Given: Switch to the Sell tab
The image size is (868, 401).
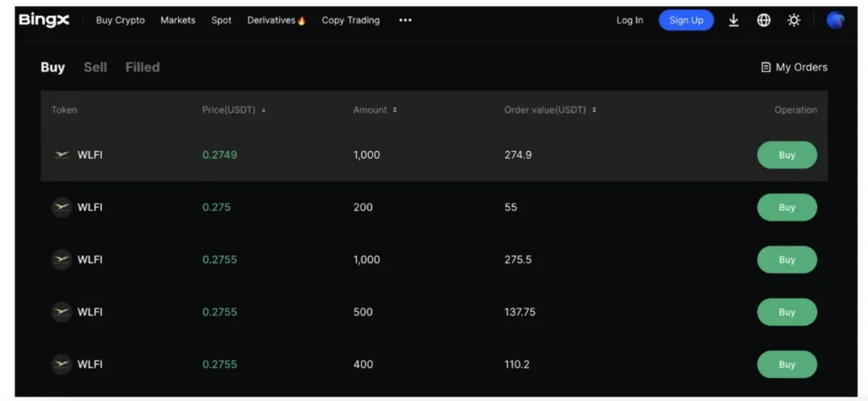Looking at the screenshot, I should pos(95,67).
